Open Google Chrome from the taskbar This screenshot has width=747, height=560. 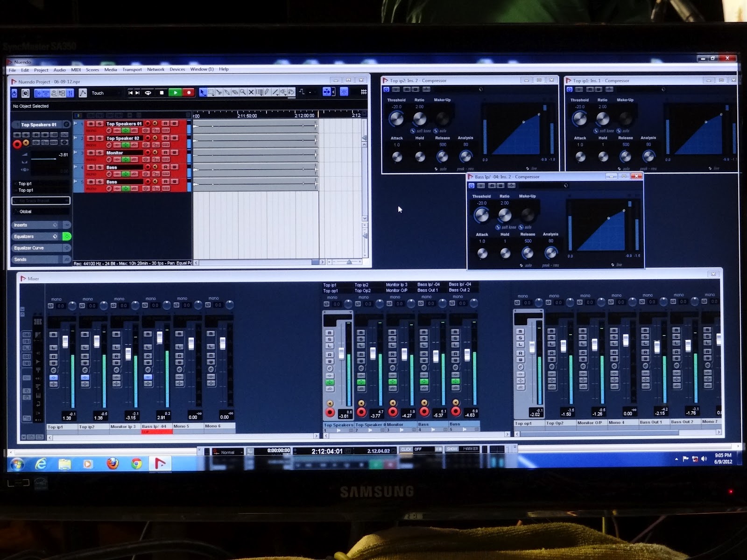(x=136, y=463)
